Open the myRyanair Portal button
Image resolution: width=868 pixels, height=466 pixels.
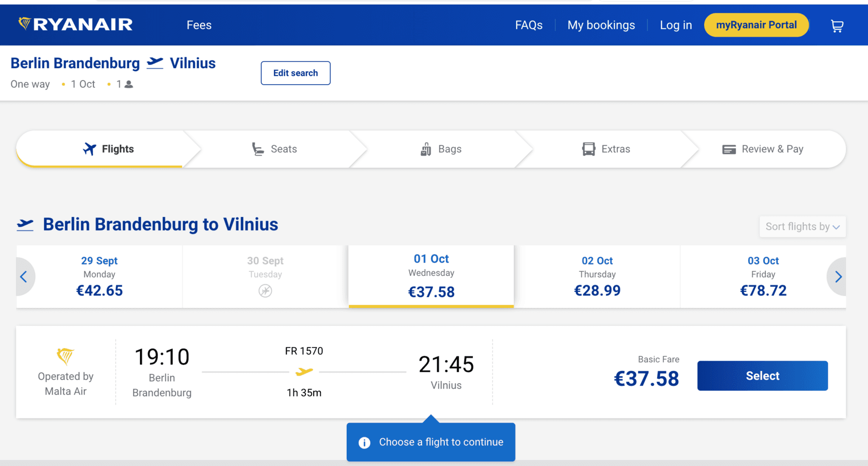pyautogui.click(x=756, y=25)
